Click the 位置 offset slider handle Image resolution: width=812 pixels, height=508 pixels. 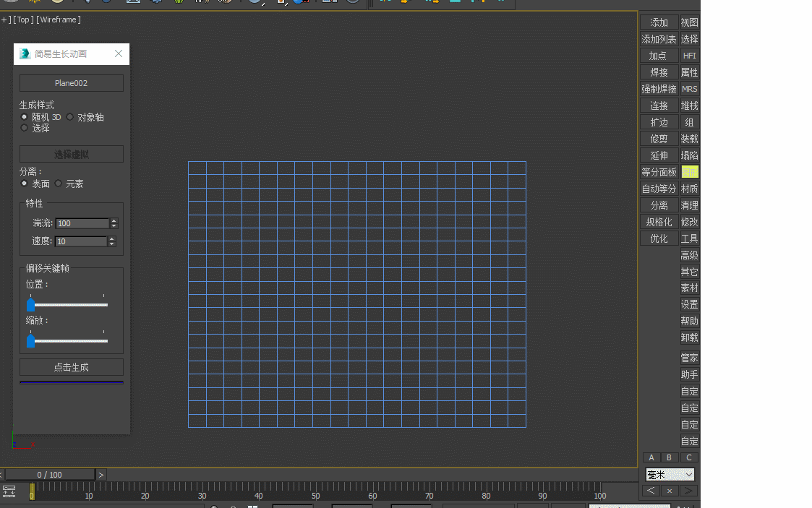click(30, 305)
